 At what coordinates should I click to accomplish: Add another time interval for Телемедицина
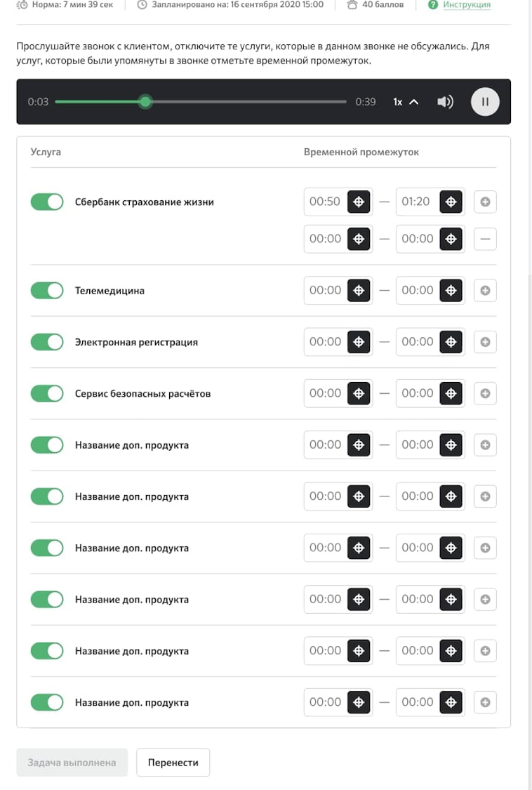[485, 290]
